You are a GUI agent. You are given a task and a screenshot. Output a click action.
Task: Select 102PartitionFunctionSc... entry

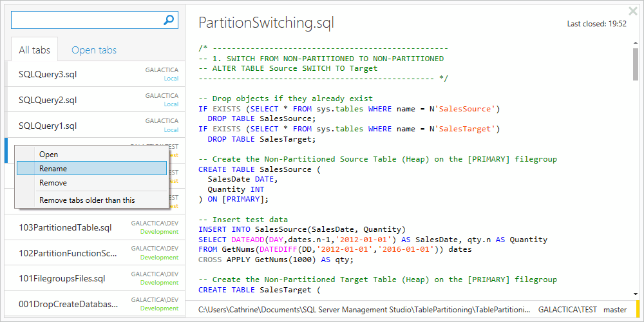[x=68, y=253]
